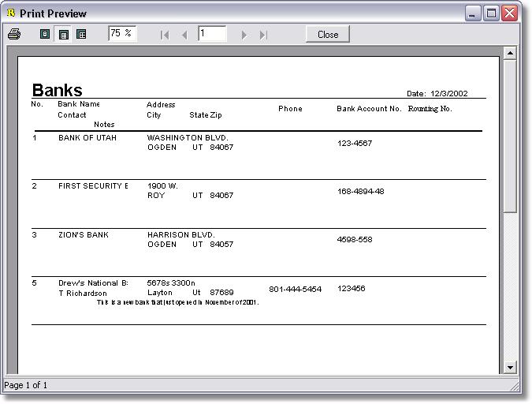Go to previous page arrow
Image resolution: width=532 pixels, height=404 pixels.
[x=185, y=35]
